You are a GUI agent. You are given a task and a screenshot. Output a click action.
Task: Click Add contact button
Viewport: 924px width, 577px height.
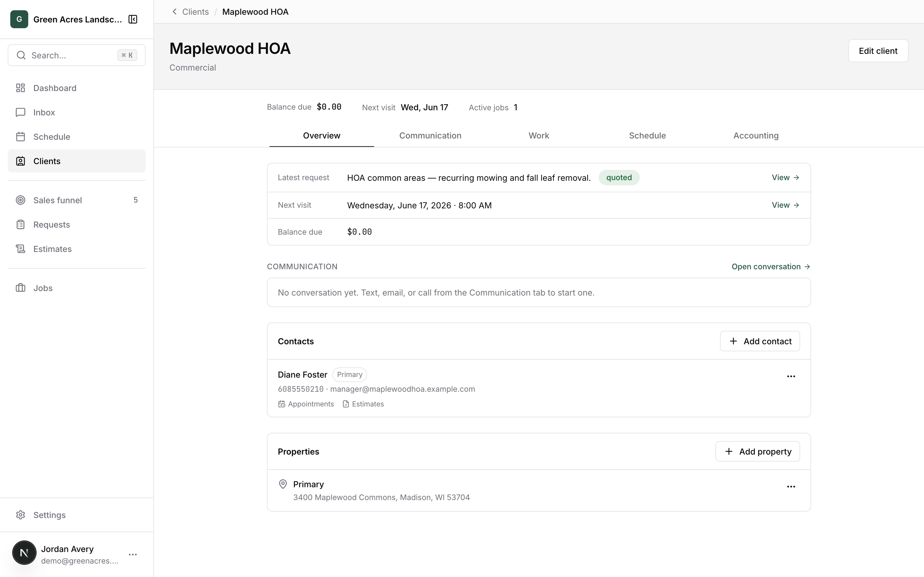[x=760, y=341]
